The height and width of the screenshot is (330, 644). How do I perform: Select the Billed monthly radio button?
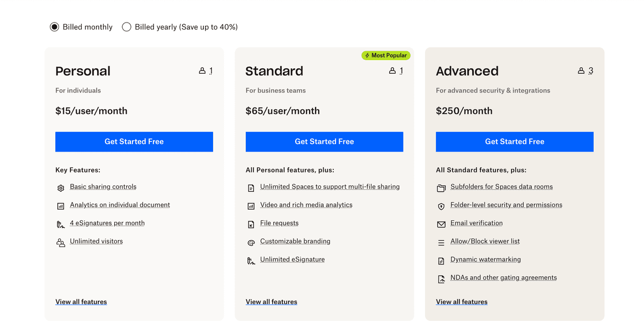tap(54, 26)
